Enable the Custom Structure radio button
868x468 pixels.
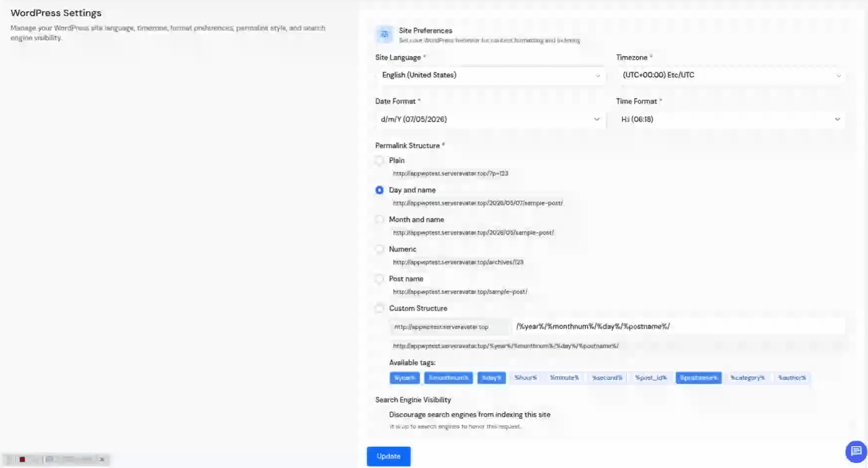379,308
